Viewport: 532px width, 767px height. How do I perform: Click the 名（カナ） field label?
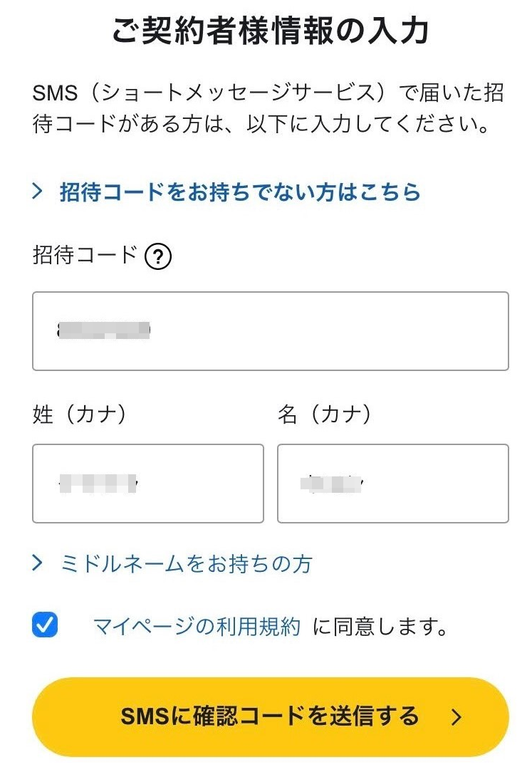click(325, 415)
